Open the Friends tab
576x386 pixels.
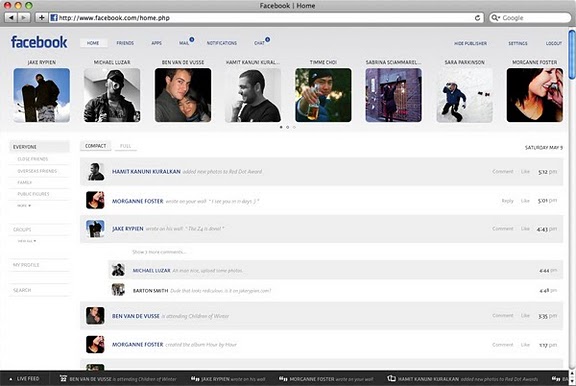point(125,43)
